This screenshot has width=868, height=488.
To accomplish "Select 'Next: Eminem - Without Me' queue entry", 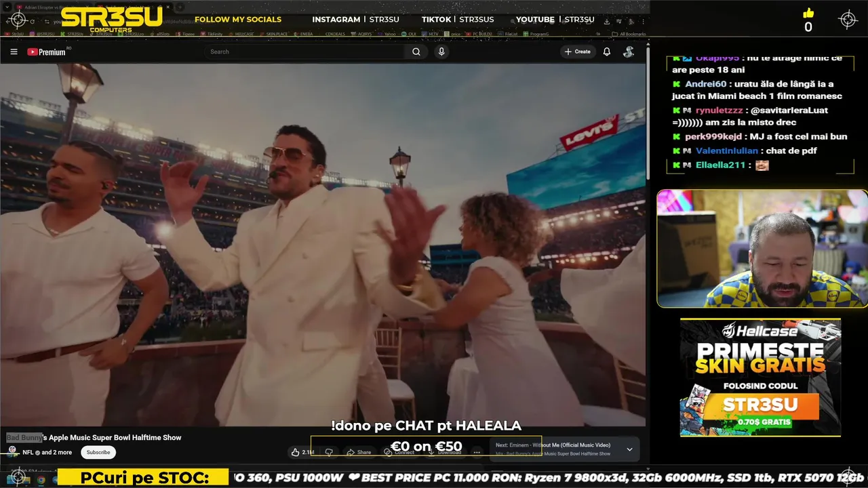I will (x=553, y=445).
